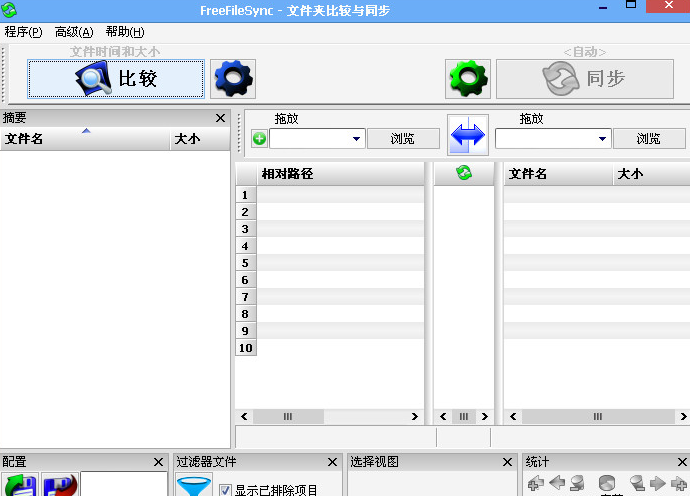Close the 摘要 panel
Image resolution: width=690 pixels, height=496 pixels.
pyautogui.click(x=220, y=118)
